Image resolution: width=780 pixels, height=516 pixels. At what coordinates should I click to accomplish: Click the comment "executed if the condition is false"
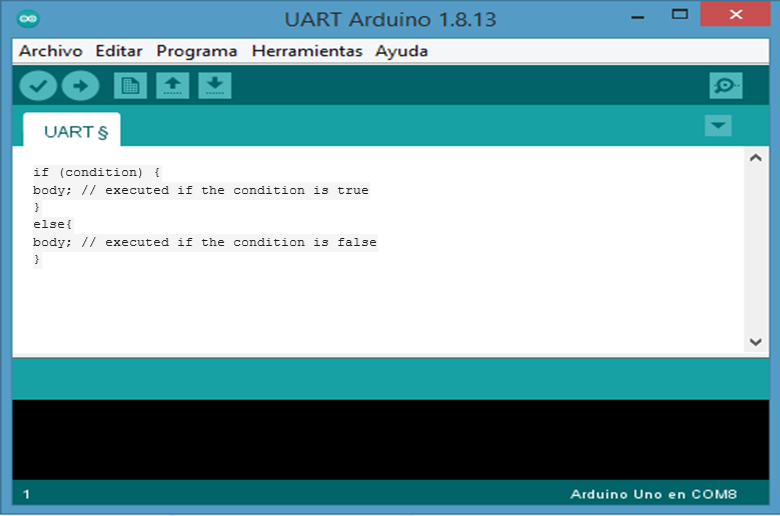[241, 242]
